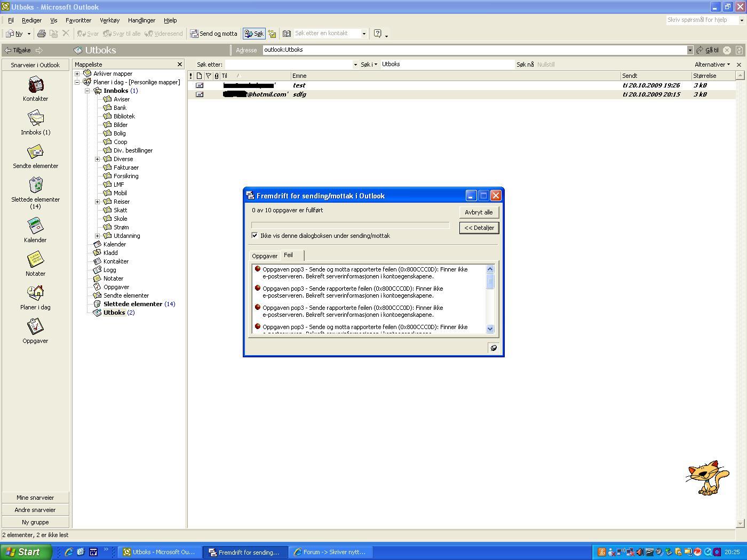Open the address book icon
This screenshot has width=747, height=560.
287,34
